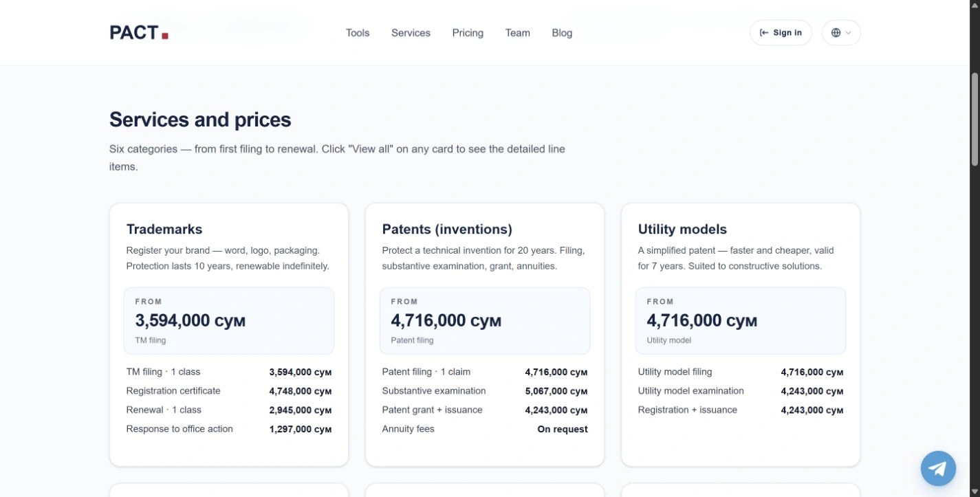Screen dimensions: 980x497
Task: Click the Patent filing price box
Action: click(x=485, y=321)
